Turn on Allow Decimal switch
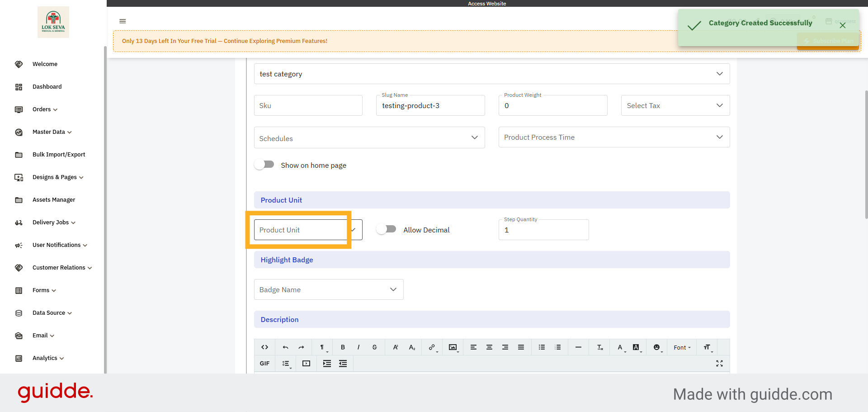The image size is (868, 412). 387,229
